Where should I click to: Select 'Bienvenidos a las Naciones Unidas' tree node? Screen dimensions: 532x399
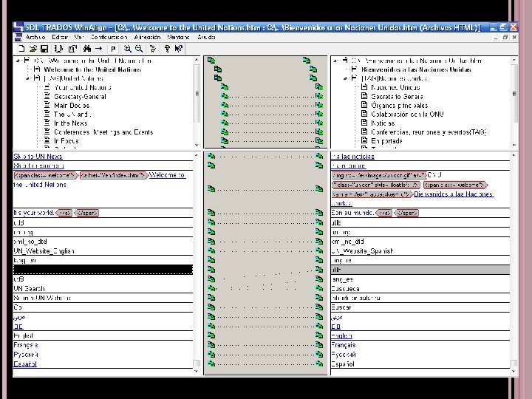pos(416,69)
